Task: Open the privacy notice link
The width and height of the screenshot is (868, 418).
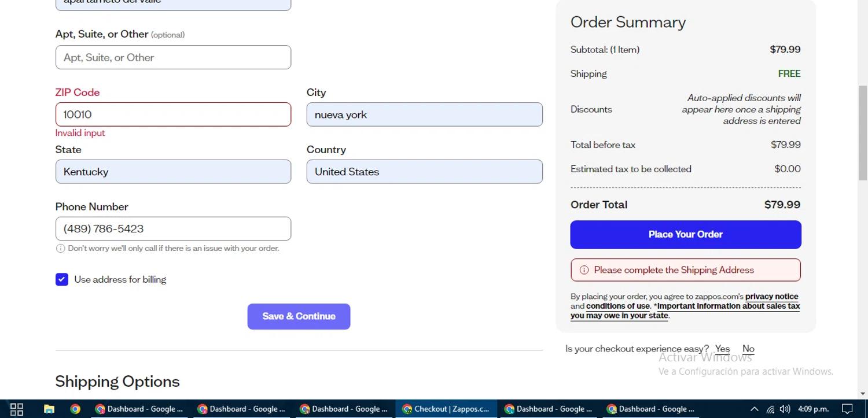Action: [x=772, y=297]
